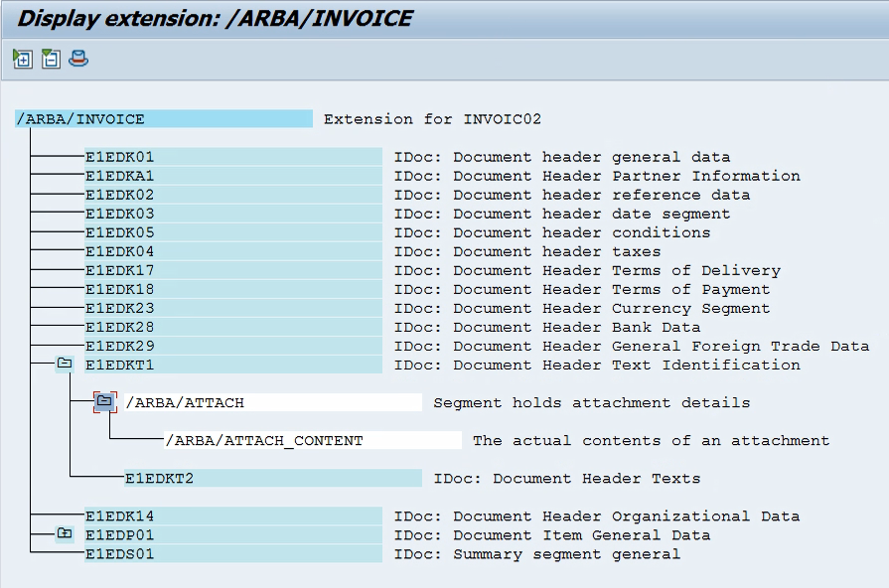Click 'The actual contents of an attachment'
889x588 pixels.
click(651, 441)
